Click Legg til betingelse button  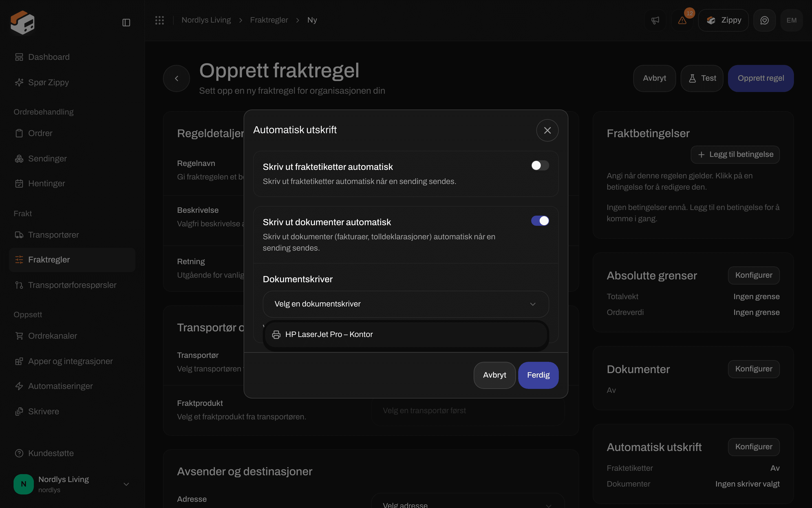735,155
